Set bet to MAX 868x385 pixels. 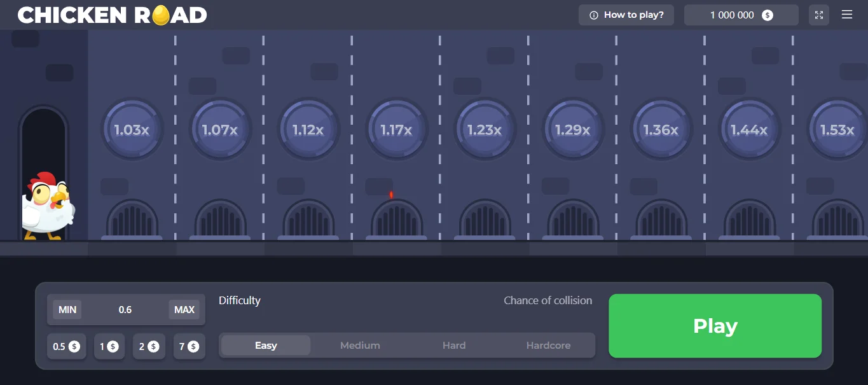[x=184, y=310]
